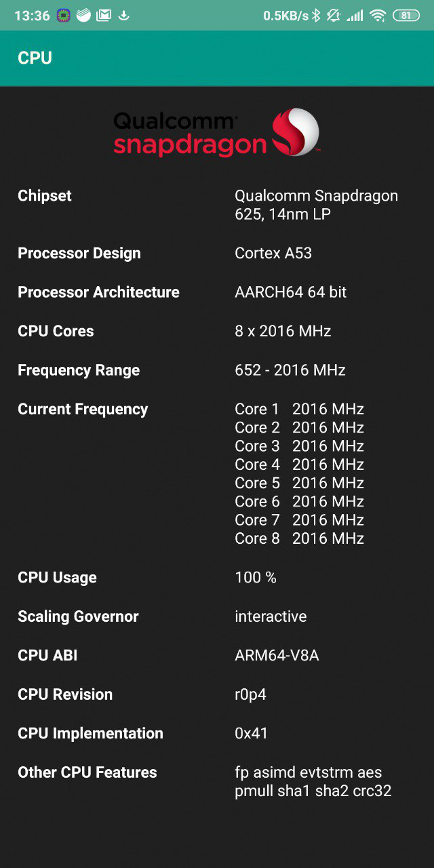Viewport: 434px width, 868px height.
Task: Click the CPU title in header
Action: pyautogui.click(x=35, y=58)
